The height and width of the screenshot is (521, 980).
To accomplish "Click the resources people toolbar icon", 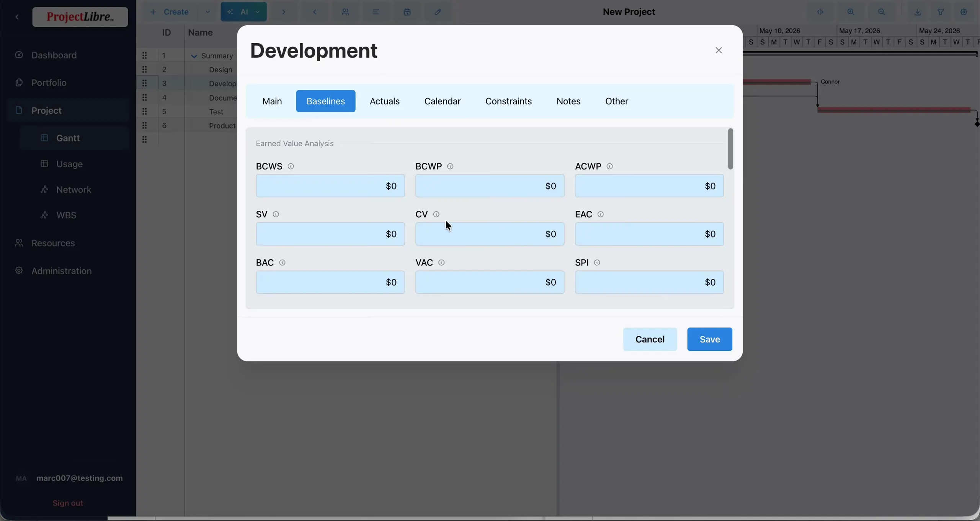I will coord(345,12).
